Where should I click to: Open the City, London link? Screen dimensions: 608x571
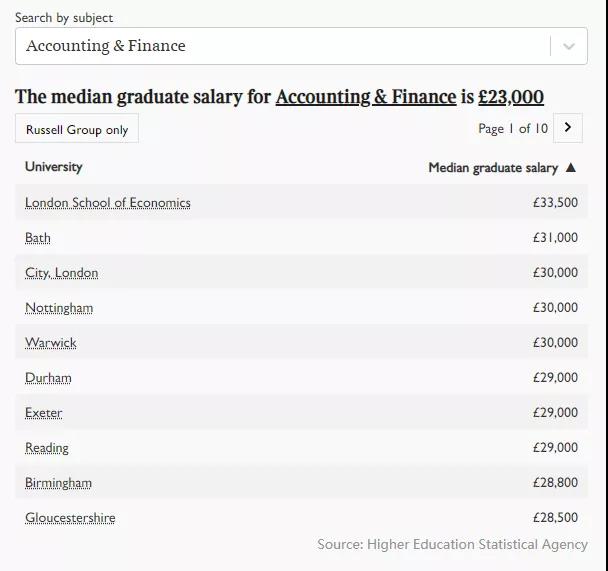click(x=62, y=273)
